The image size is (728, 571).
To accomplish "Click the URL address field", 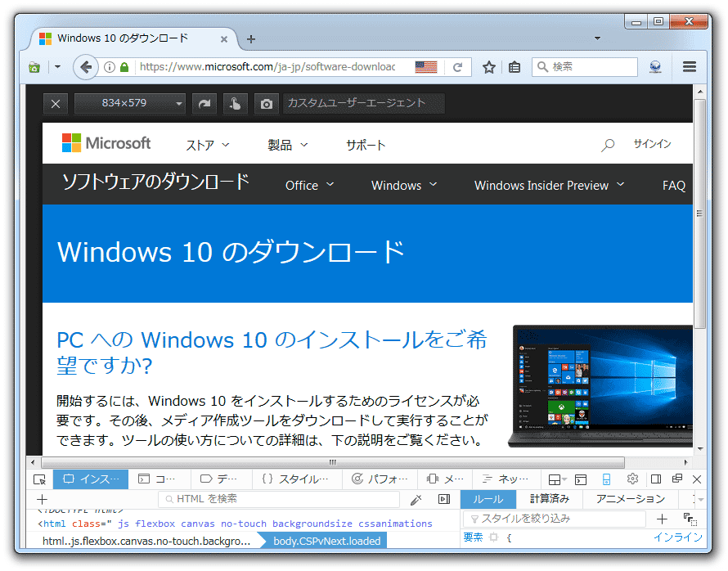I will pyautogui.click(x=267, y=67).
